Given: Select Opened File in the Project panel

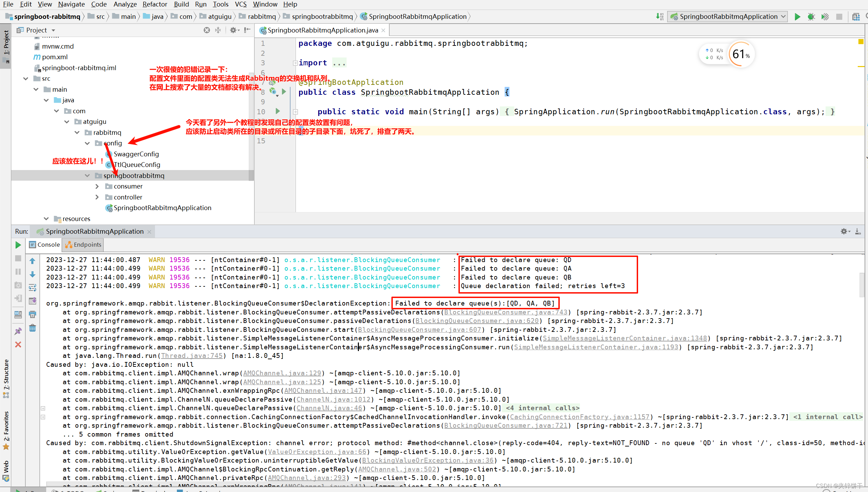Looking at the screenshot, I should click(207, 30).
